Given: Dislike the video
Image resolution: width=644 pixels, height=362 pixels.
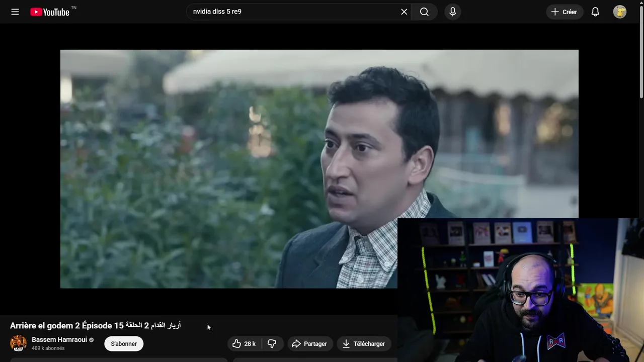Looking at the screenshot, I should click(x=272, y=344).
